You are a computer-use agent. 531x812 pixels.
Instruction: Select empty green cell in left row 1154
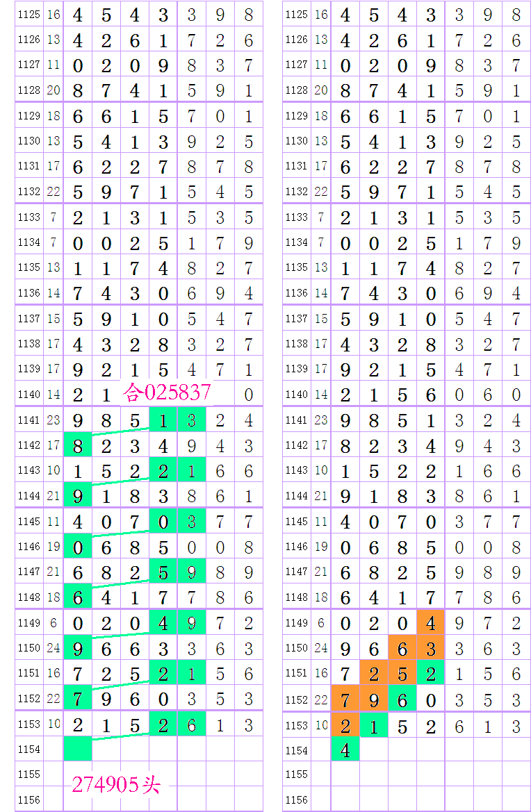77,749
